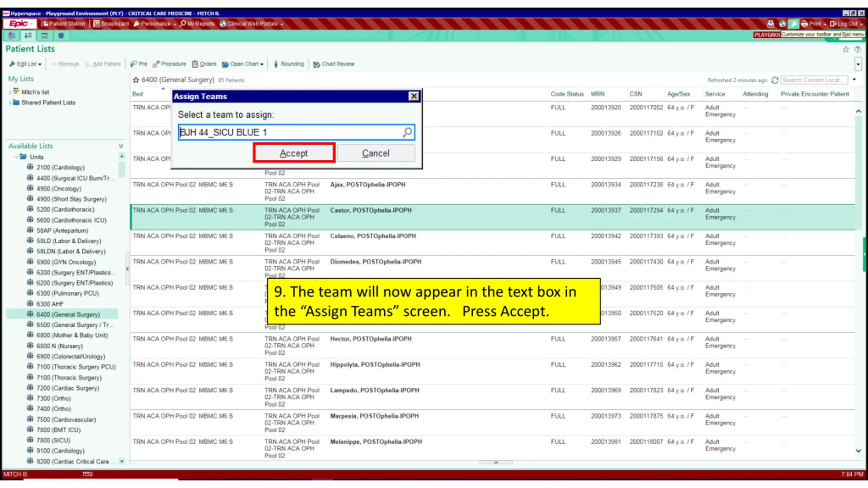Open the Epic main menu
Image resolution: width=868 pixels, height=488 pixels.
point(19,24)
